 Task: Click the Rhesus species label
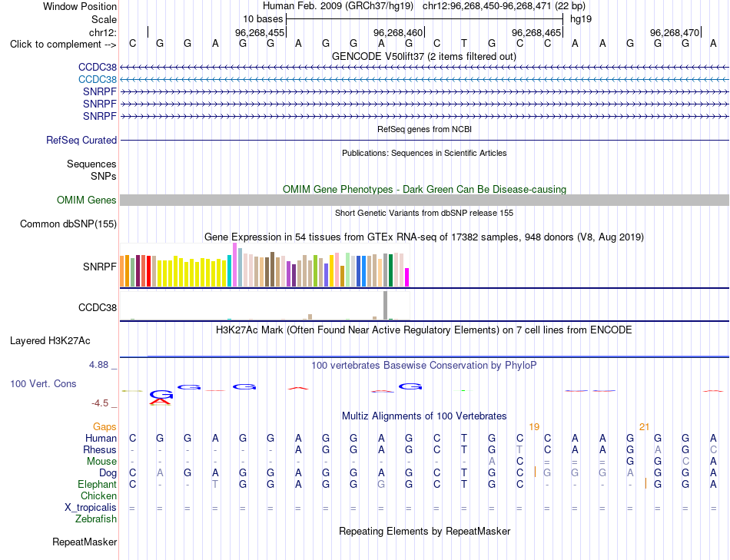point(100,450)
